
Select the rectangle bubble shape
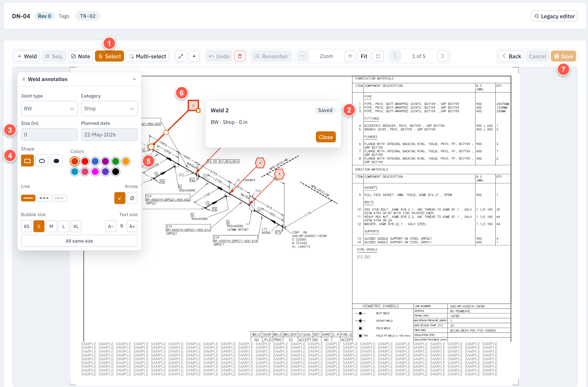pos(27,161)
